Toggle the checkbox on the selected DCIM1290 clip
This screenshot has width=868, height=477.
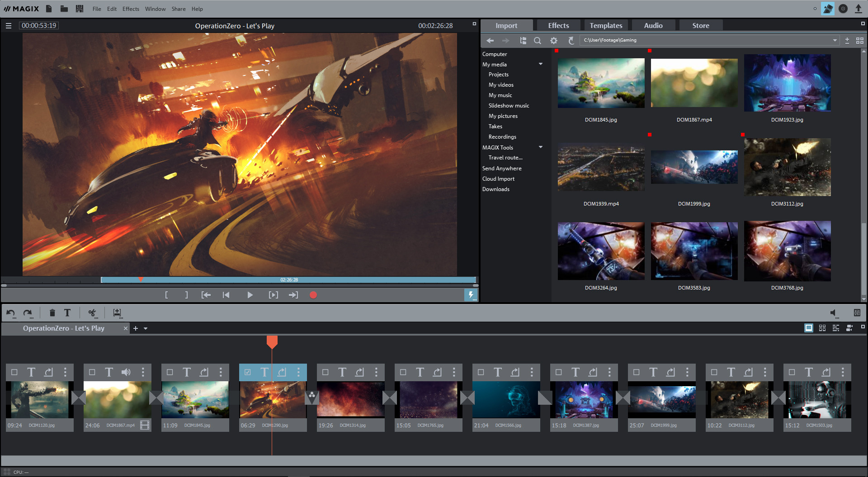click(247, 372)
